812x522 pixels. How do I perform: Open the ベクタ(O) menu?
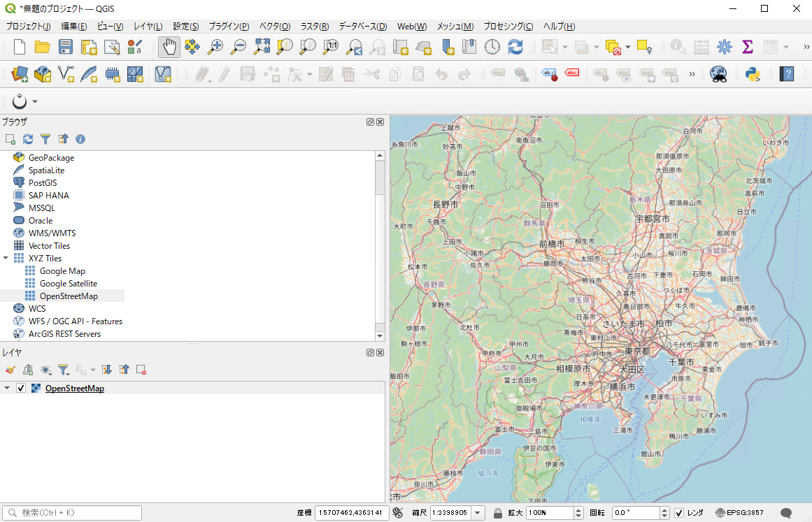pyautogui.click(x=275, y=27)
